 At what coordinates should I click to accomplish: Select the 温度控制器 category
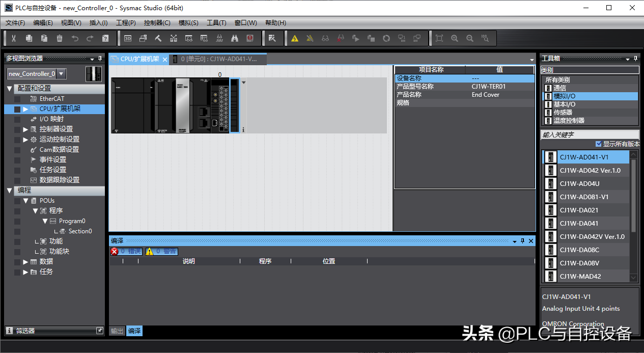569,121
